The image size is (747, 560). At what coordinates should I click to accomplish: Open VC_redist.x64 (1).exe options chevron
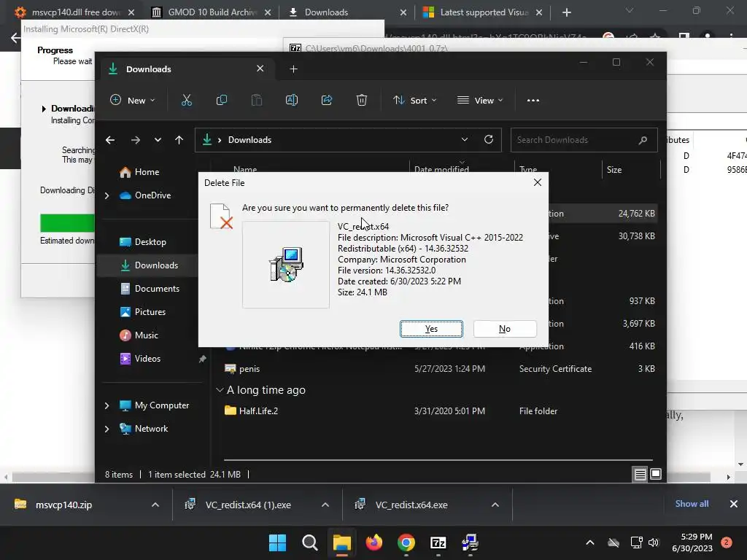click(325, 505)
